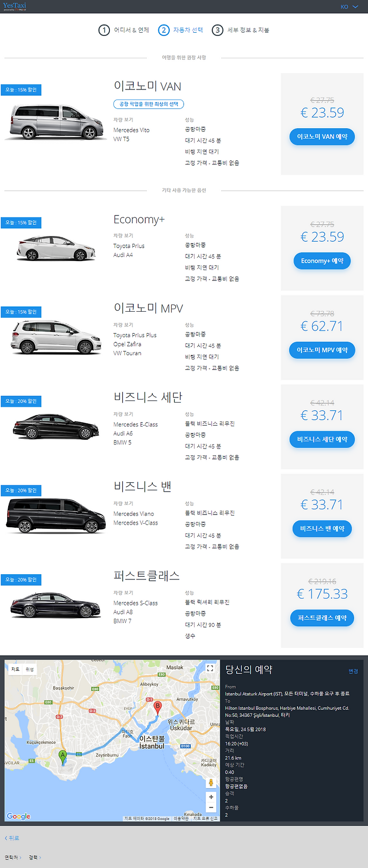The image size is (368, 868).
Task: Reserve the 이코노미 MPV vehicle
Action: coord(322,350)
